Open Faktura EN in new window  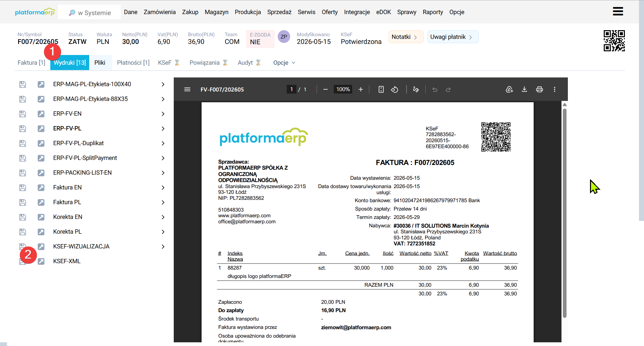[x=41, y=188]
